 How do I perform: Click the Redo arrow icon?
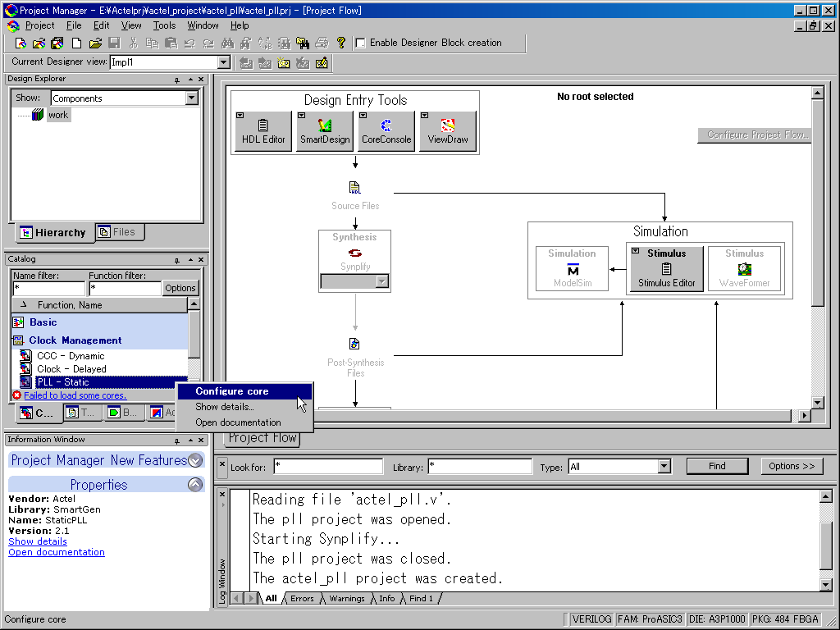(208, 43)
